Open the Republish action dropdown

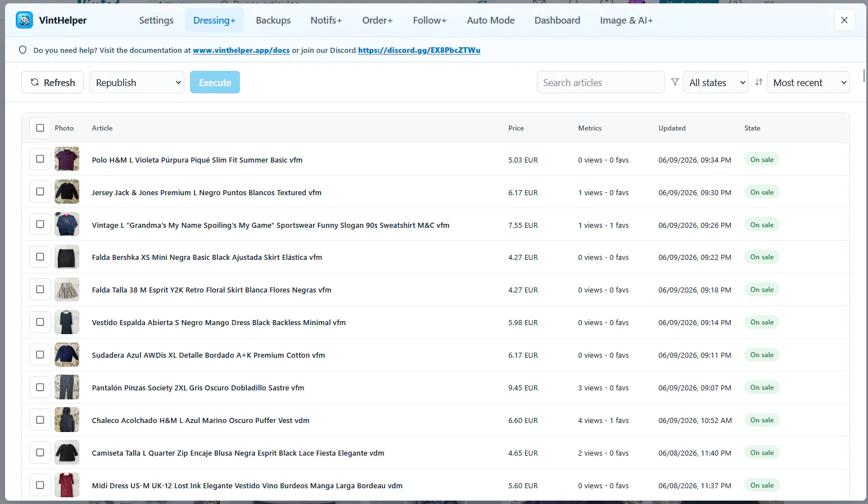(137, 82)
